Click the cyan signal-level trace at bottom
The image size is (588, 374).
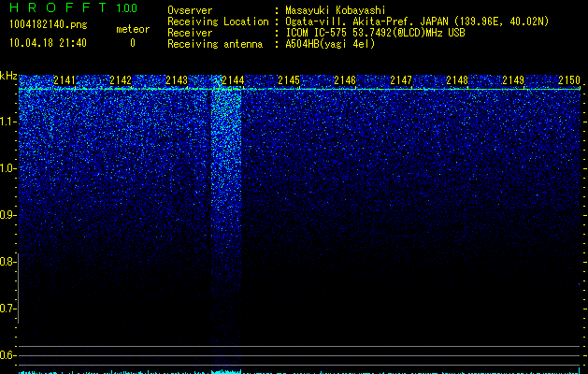[299, 372]
